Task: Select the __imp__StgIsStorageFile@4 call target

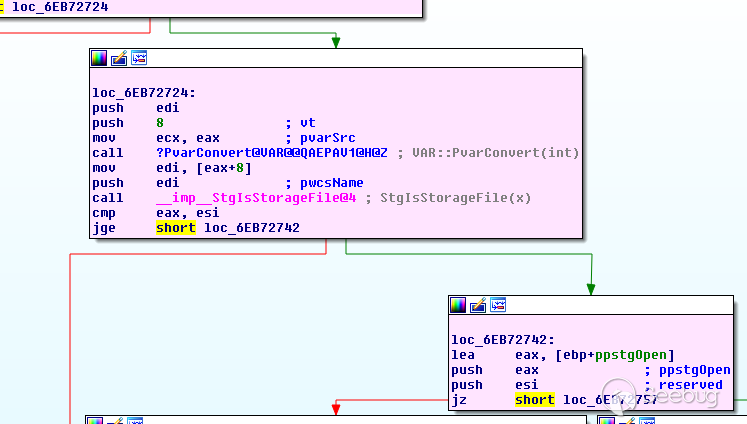Action: point(256,198)
